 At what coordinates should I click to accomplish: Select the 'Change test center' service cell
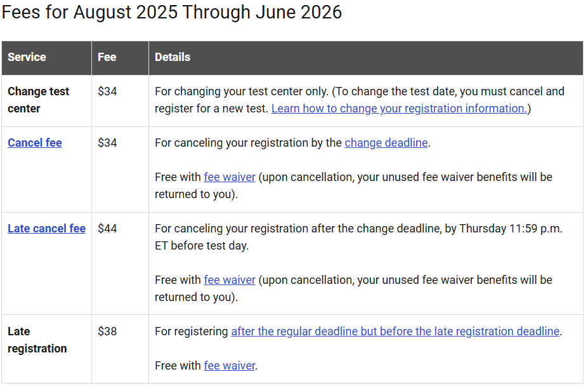click(x=39, y=100)
